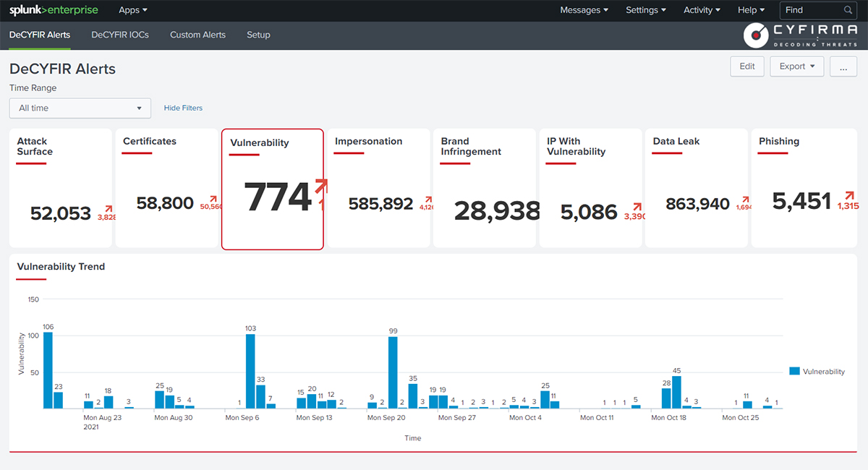Click the Vulnerability legend label
The width and height of the screenshot is (868, 470).
pyautogui.click(x=824, y=371)
